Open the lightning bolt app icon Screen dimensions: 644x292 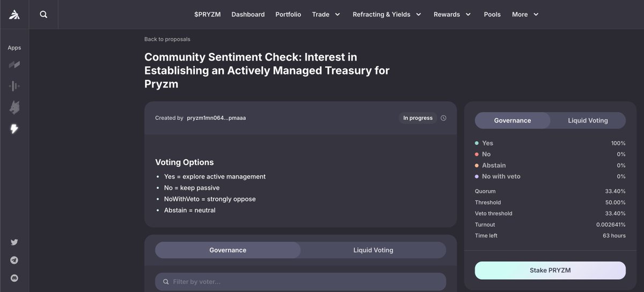tap(14, 129)
